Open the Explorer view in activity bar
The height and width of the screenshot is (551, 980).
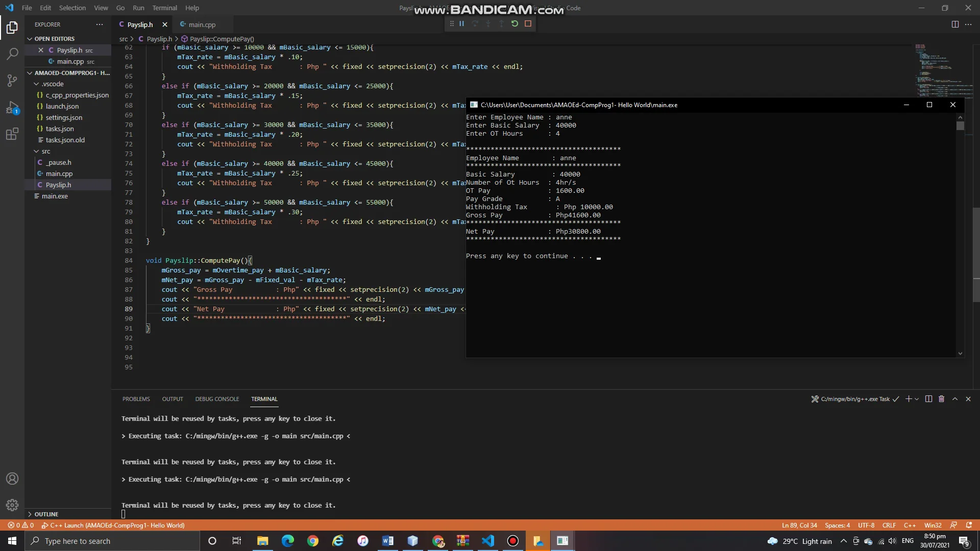click(x=12, y=27)
